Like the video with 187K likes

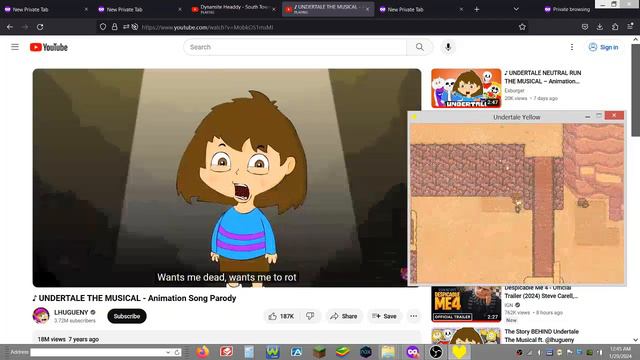[x=281, y=316]
